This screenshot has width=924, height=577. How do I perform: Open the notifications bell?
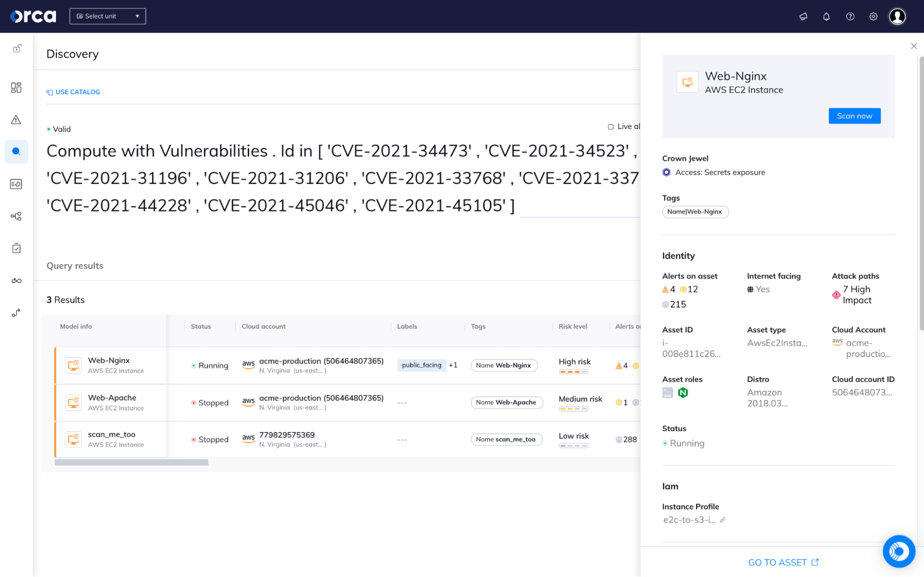(826, 16)
